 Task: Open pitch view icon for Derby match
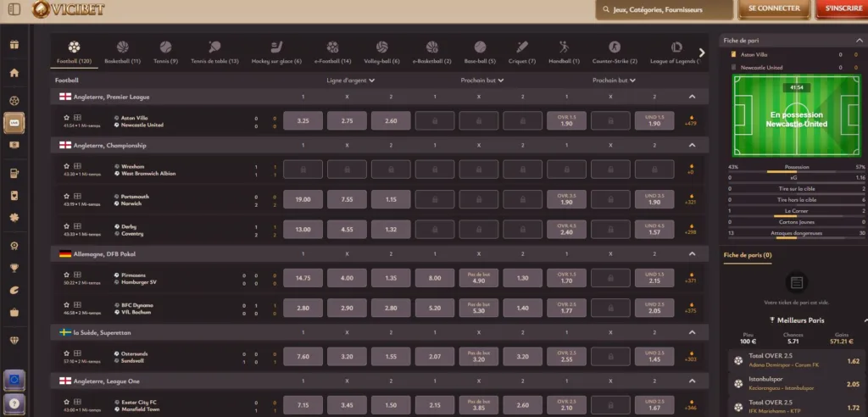coord(77,226)
